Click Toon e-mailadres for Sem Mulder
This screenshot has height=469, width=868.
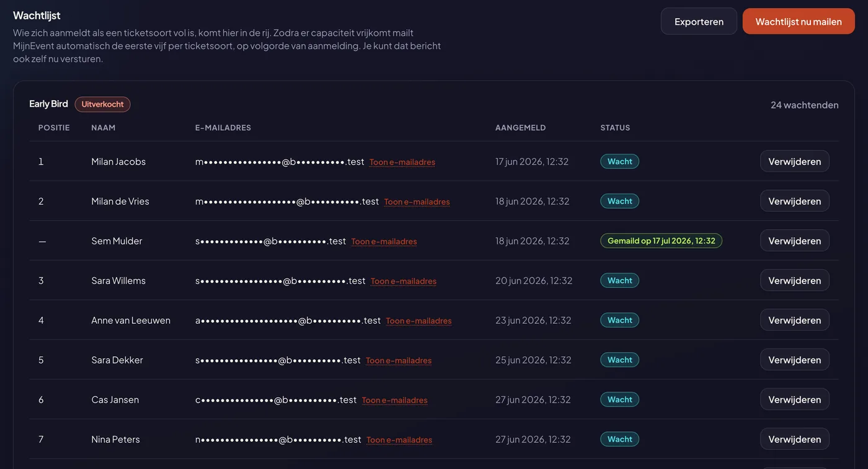click(384, 241)
